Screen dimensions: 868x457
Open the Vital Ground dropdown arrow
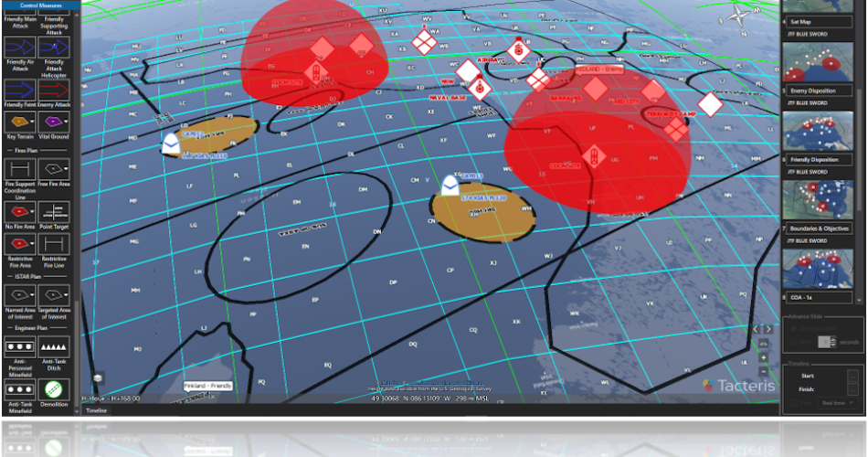(x=66, y=122)
